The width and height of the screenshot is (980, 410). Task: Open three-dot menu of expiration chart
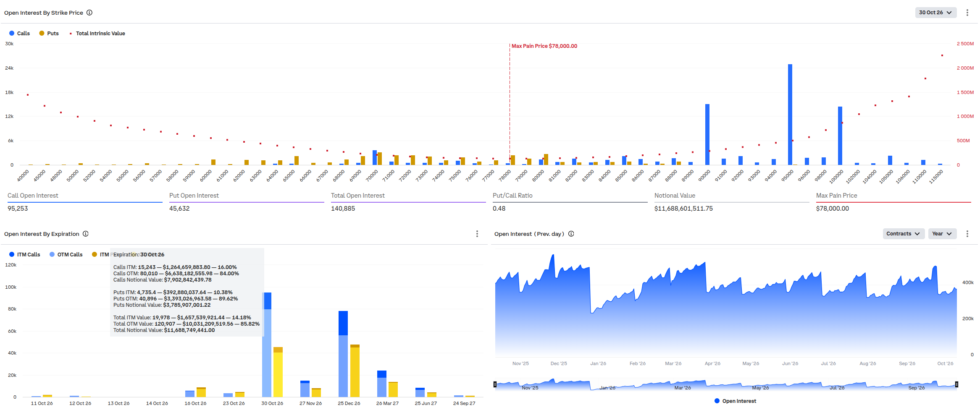point(477,234)
